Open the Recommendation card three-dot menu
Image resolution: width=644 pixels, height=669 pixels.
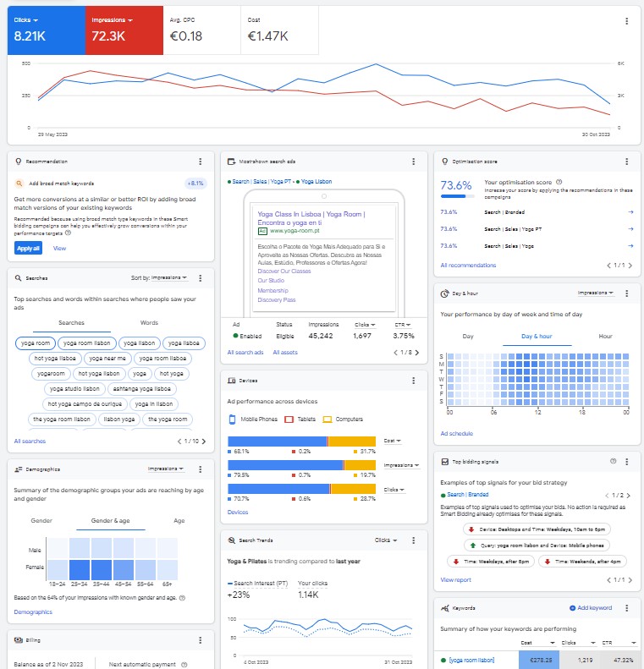click(x=200, y=162)
